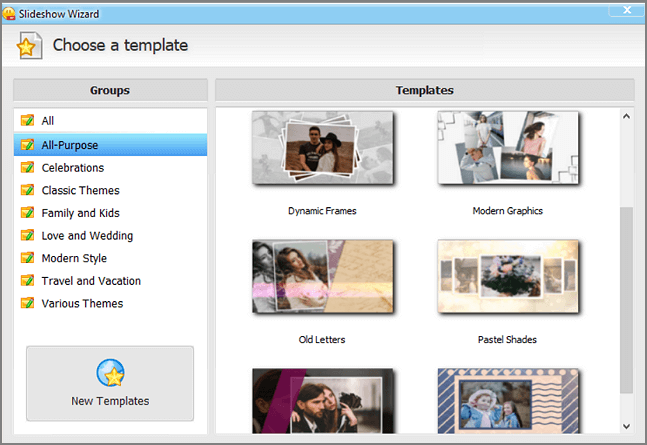Open Family and Kids group label

click(x=80, y=213)
